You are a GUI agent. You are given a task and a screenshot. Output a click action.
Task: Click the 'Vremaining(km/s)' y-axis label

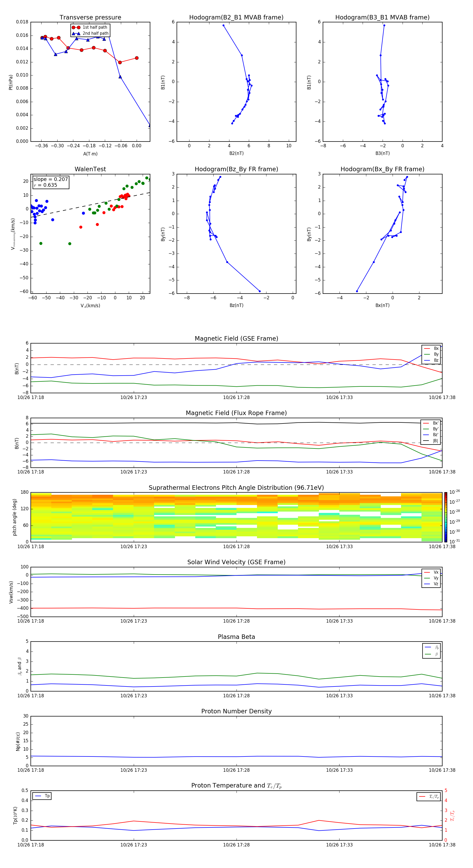[13, 234]
